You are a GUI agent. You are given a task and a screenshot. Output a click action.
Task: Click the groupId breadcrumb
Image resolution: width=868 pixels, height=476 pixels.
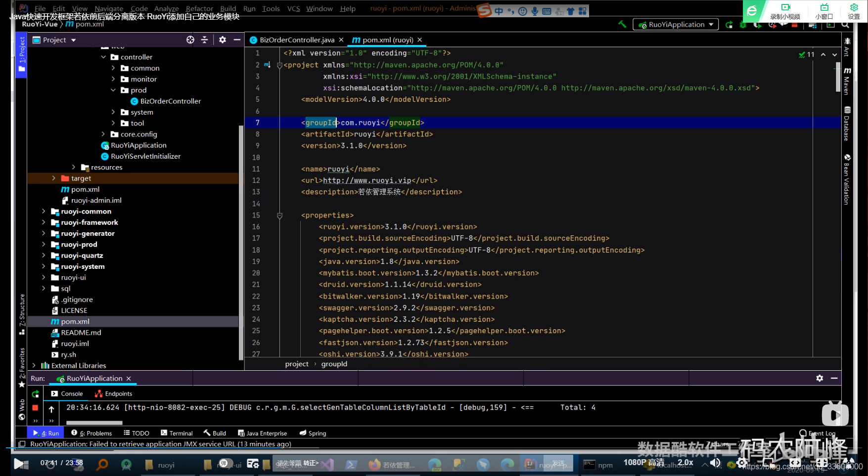pyautogui.click(x=334, y=364)
